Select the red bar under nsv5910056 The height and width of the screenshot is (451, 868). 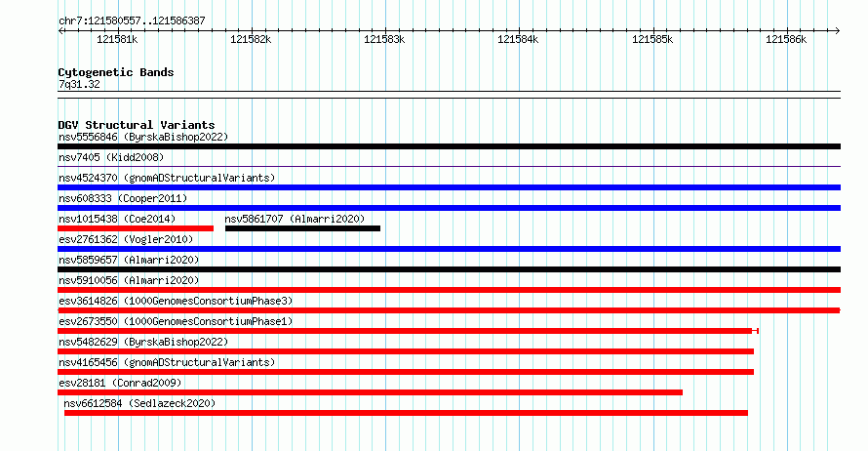point(449,290)
